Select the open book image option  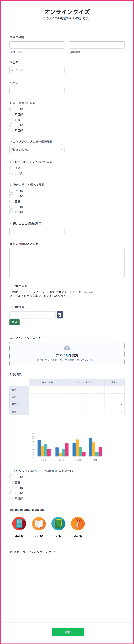tap(39, 523)
